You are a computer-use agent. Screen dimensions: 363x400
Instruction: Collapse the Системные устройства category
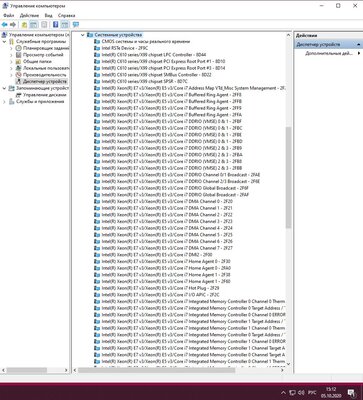[x=82, y=35]
